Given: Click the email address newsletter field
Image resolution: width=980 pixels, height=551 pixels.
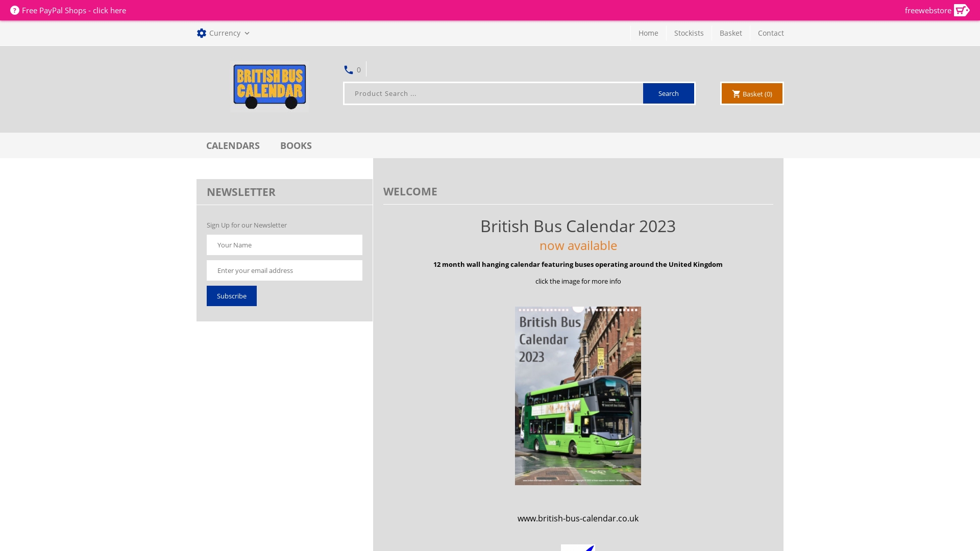Looking at the screenshot, I should tap(284, 270).
